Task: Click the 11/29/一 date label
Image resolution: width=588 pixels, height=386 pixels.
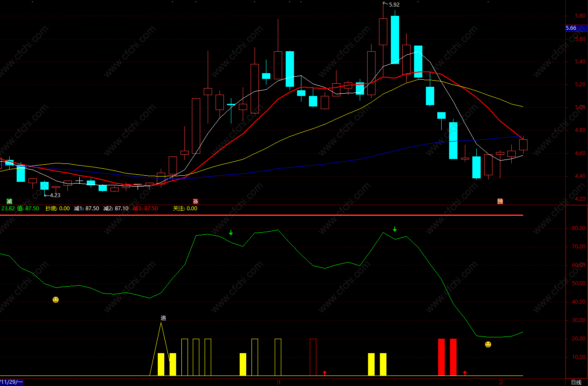Action: (11, 382)
